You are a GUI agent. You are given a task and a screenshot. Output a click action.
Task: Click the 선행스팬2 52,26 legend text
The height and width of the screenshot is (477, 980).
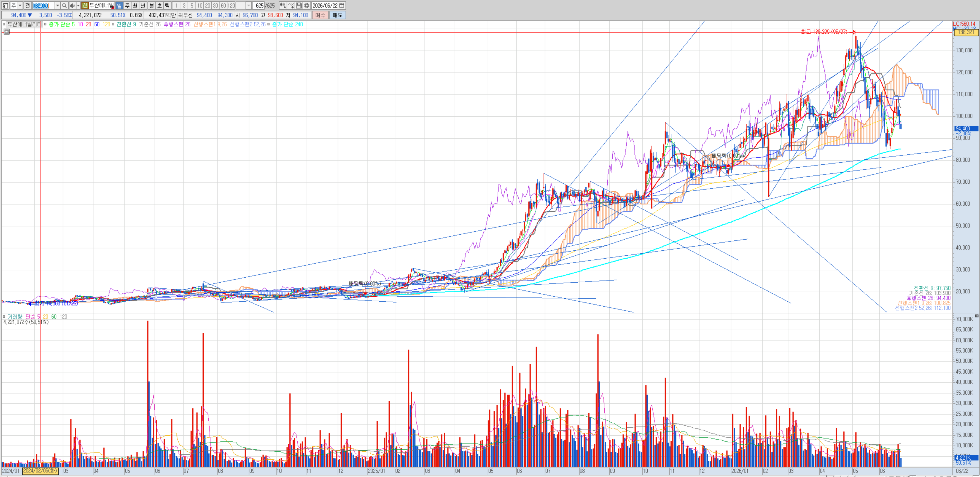coord(248,24)
